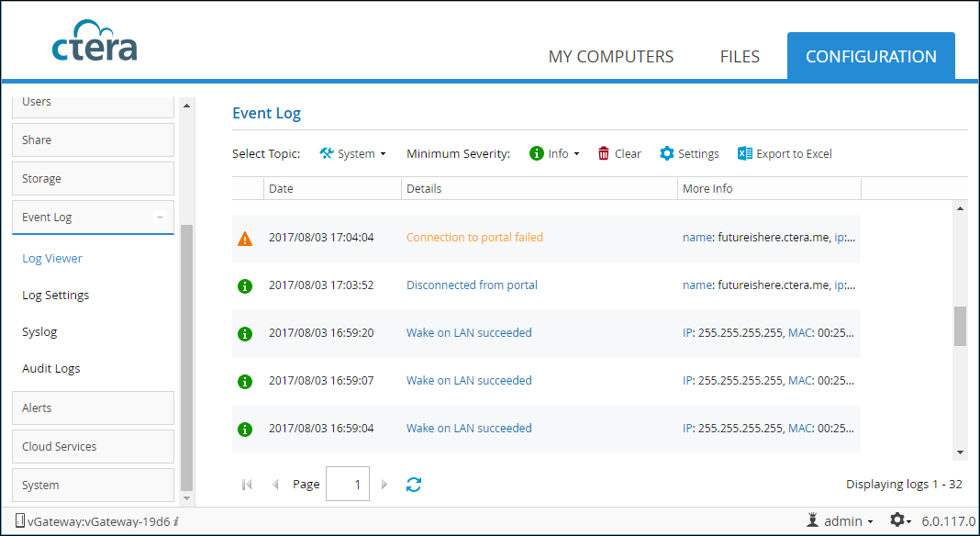Click the event list vertical scrollbar thumb

960,326
